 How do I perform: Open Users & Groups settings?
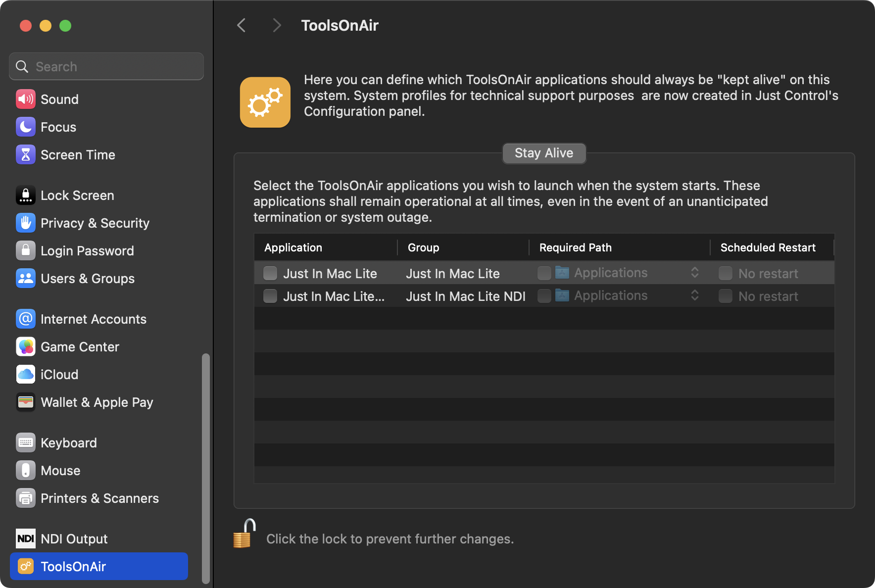coord(99,278)
